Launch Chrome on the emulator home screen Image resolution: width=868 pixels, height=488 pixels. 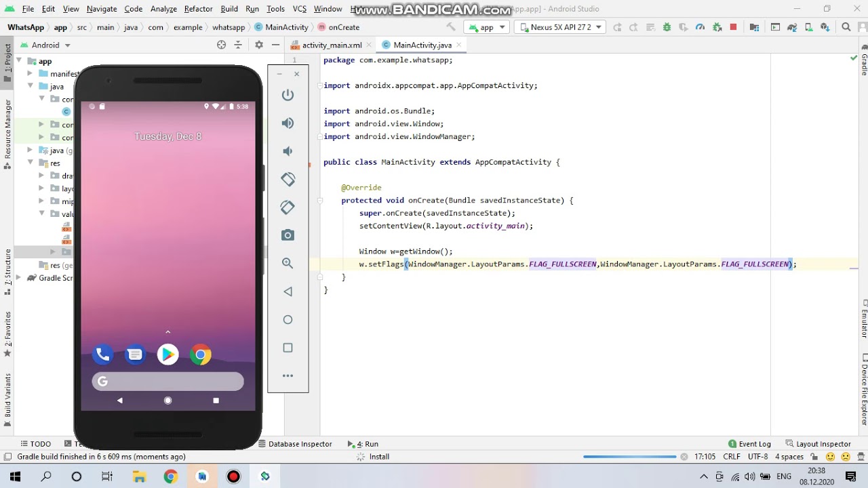[x=200, y=354]
